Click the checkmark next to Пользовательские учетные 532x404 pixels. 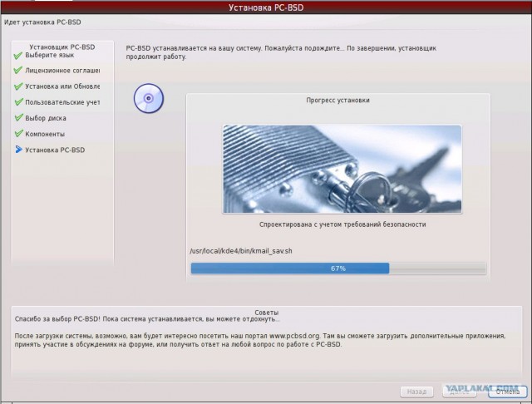pos(18,102)
